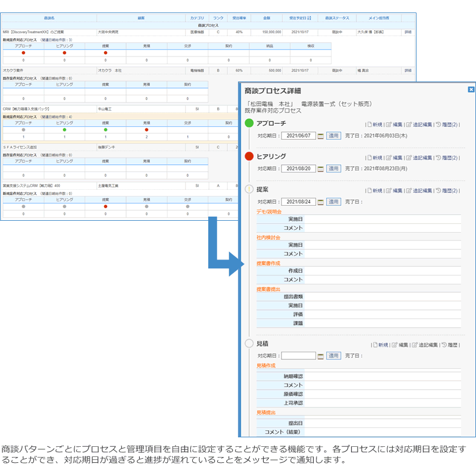Close the 商談プロセス詳細 dialog
Screen dimensions: 476x476
[x=471, y=90]
